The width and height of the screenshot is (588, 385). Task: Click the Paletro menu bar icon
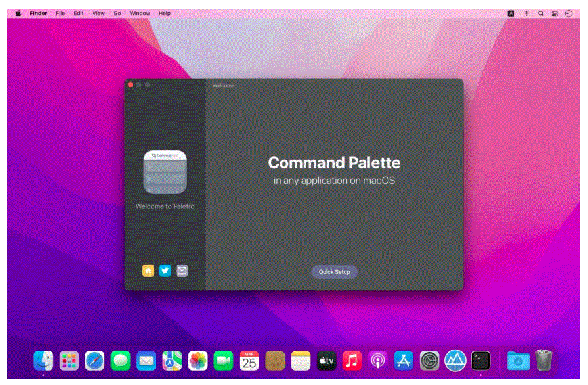point(526,14)
